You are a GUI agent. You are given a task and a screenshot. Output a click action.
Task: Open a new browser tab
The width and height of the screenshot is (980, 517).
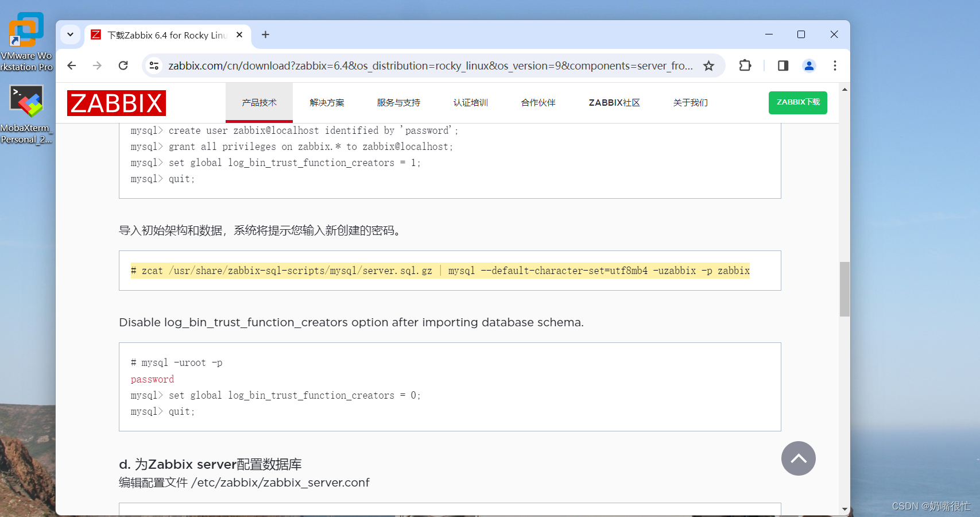(265, 35)
